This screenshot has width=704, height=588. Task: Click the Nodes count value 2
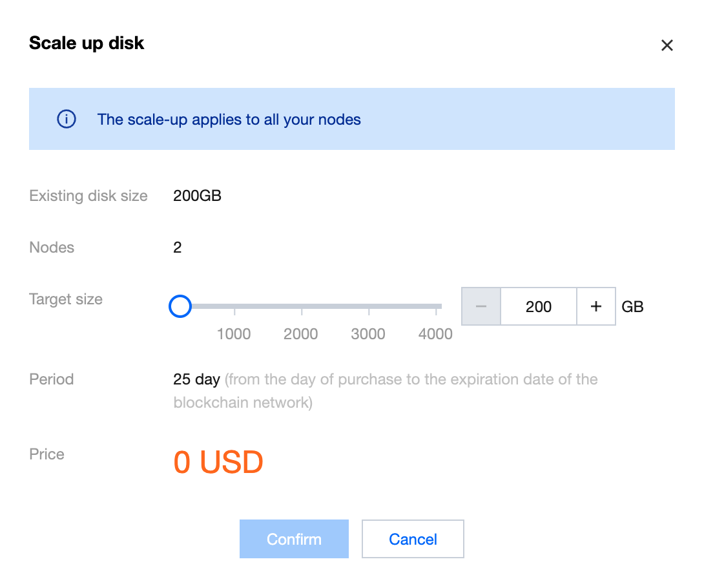[x=178, y=247]
